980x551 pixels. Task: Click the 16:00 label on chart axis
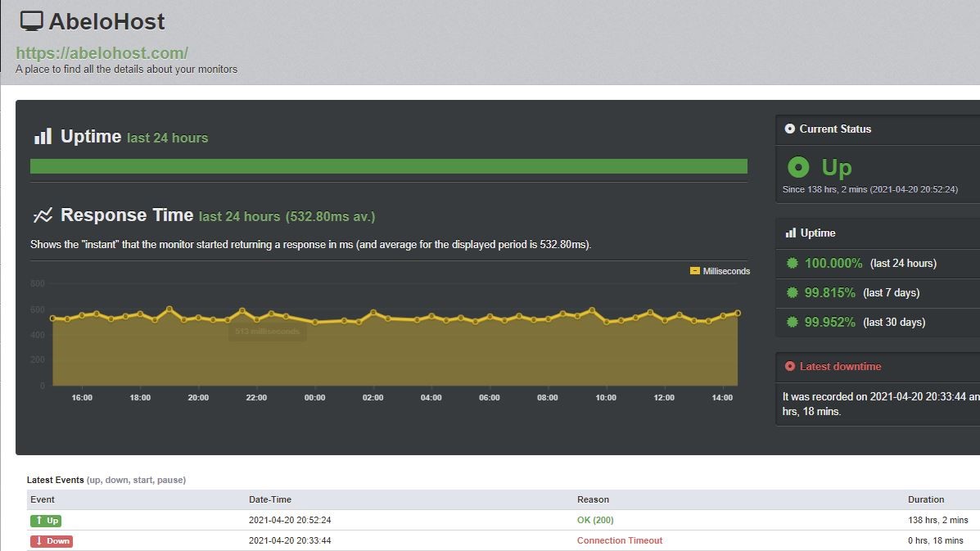pos(82,397)
